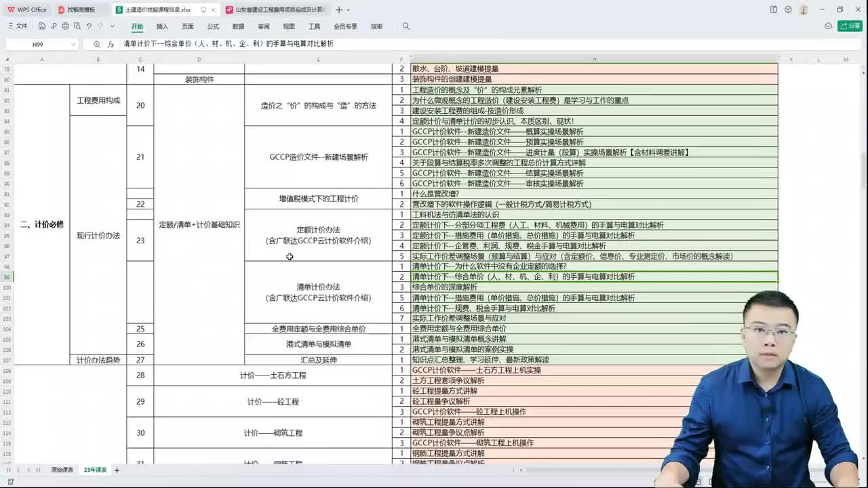Image resolution: width=868 pixels, height=488 pixels.
Task: Select cell 现行计价办法
Action: (98, 235)
